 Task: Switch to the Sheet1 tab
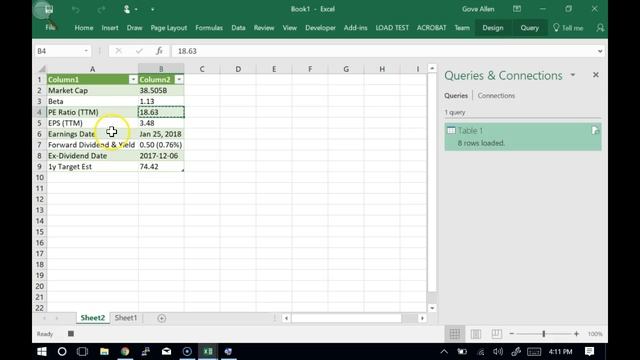(126, 318)
